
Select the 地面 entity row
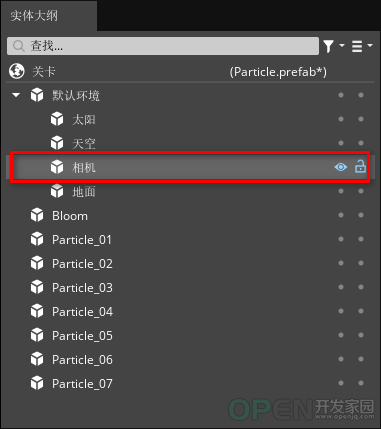[x=190, y=192]
